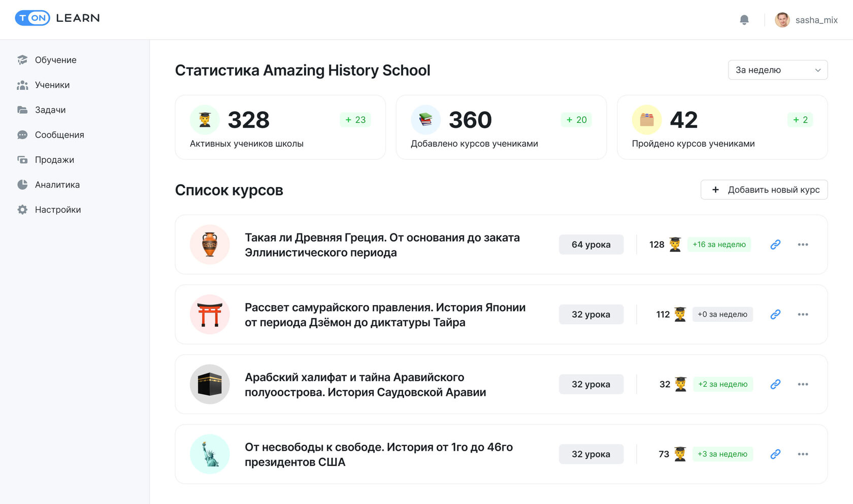Go to 'Аналитика' in the sidebar

57,185
